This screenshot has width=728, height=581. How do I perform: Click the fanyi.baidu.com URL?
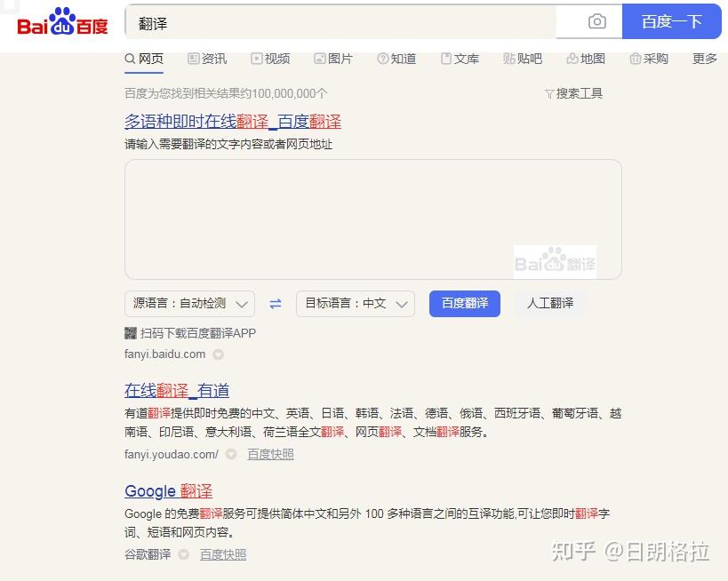coord(164,354)
